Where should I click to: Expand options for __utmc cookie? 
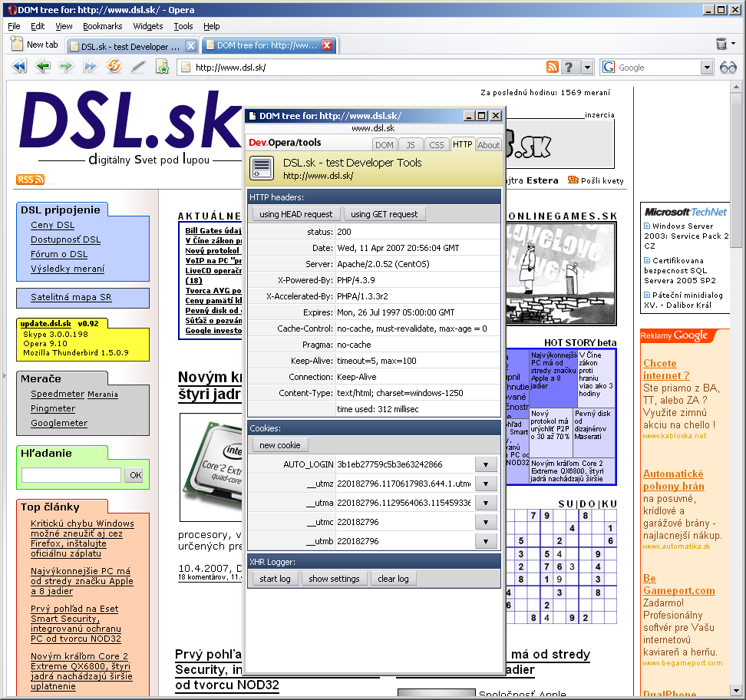[486, 522]
